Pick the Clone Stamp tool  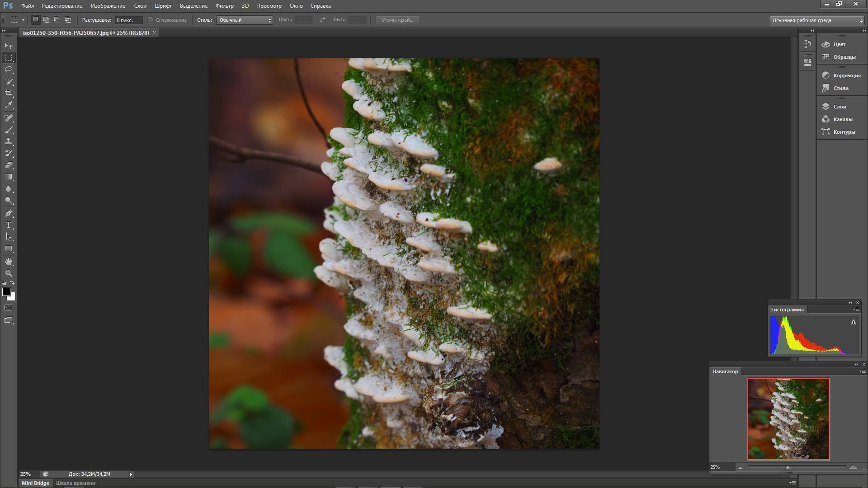click(9, 141)
